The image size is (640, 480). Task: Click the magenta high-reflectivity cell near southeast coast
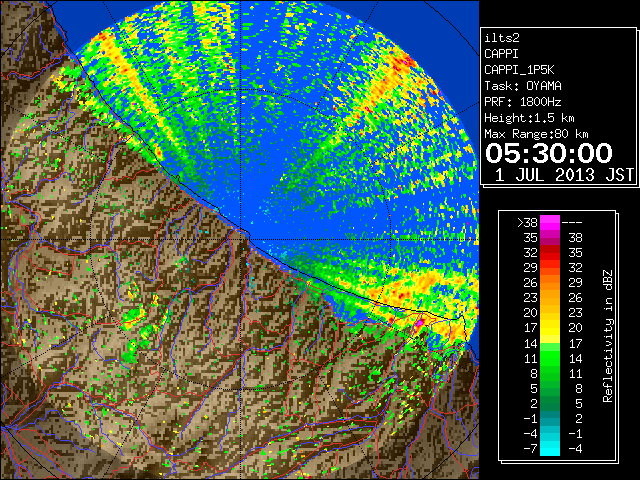(x=419, y=323)
